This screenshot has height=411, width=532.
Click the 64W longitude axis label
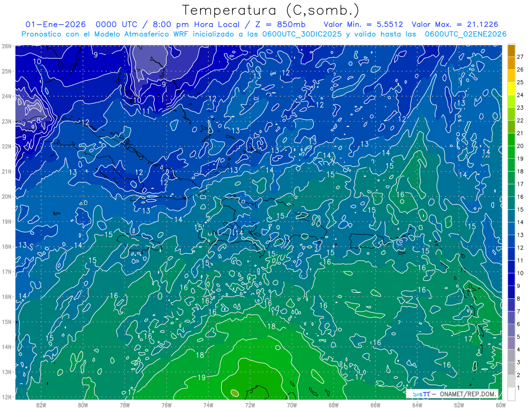(x=417, y=405)
